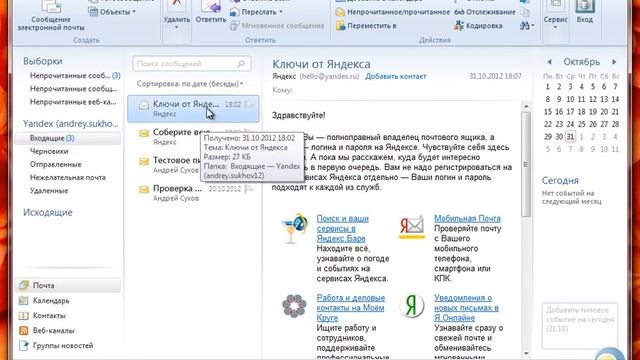Expand the arrow under Удалить
The width and height of the screenshot is (640, 360).
coord(176,28)
